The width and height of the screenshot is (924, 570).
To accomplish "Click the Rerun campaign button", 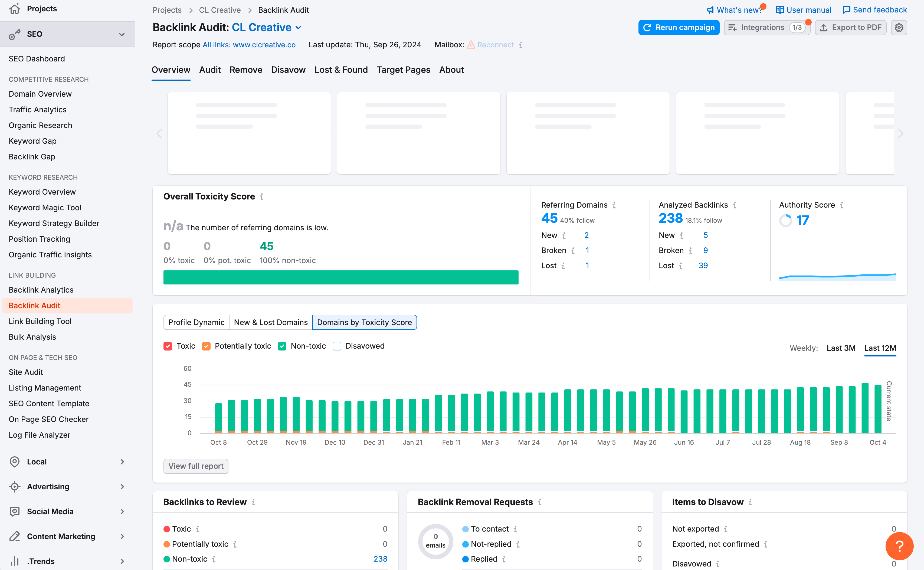I will point(679,28).
